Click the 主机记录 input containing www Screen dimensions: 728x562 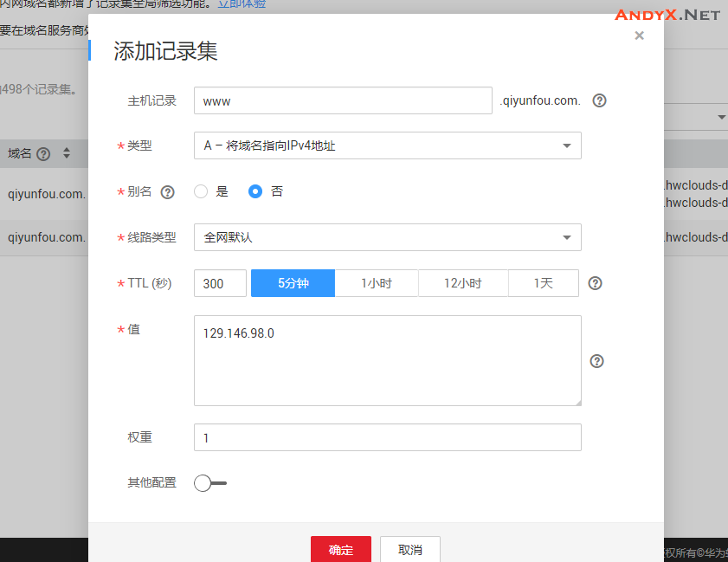(x=343, y=100)
